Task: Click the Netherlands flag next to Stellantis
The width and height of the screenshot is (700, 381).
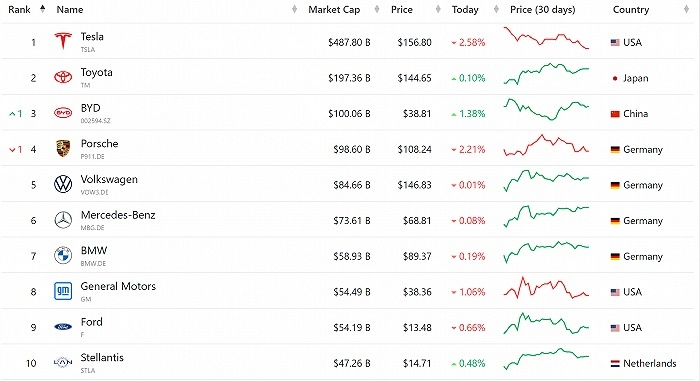Action: [615, 364]
